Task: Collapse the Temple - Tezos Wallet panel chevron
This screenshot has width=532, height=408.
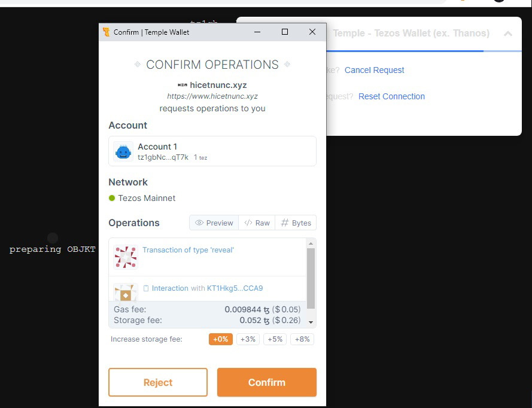Action: 508,34
